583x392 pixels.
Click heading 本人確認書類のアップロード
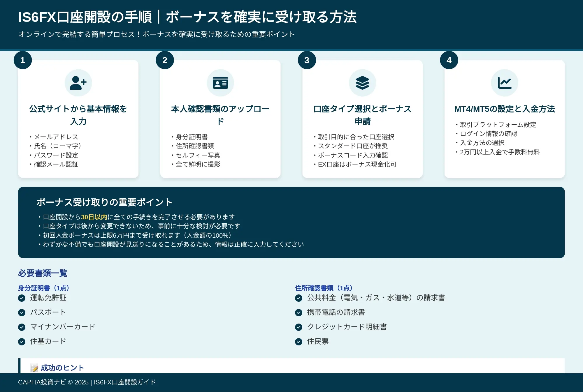click(220, 115)
